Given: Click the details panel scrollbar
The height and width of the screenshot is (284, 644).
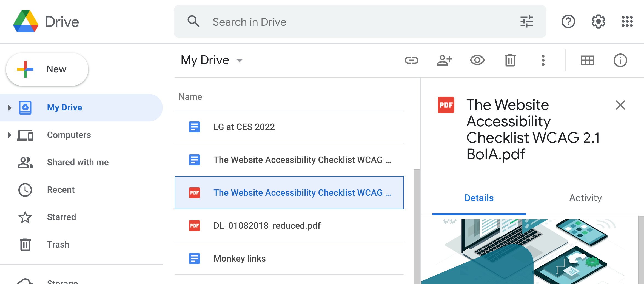Looking at the screenshot, I should point(641,250).
